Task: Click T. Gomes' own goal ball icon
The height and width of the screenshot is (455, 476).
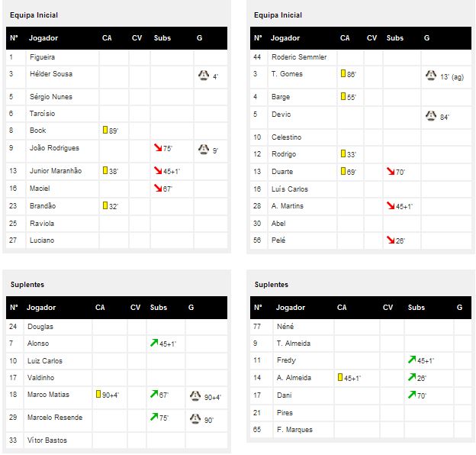Action: (x=431, y=75)
